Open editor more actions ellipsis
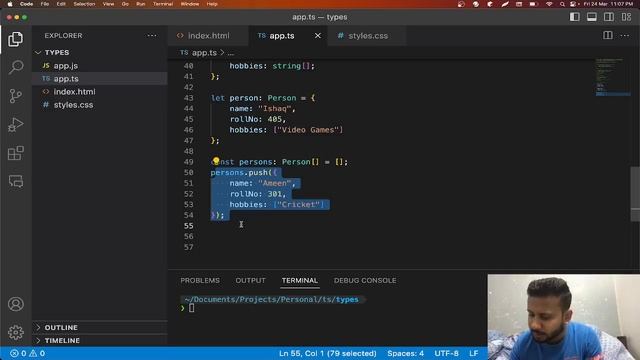 coord(624,36)
